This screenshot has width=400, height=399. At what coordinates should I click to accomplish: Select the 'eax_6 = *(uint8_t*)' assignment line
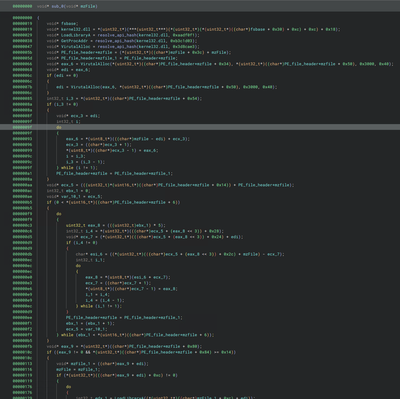[x=128, y=139]
